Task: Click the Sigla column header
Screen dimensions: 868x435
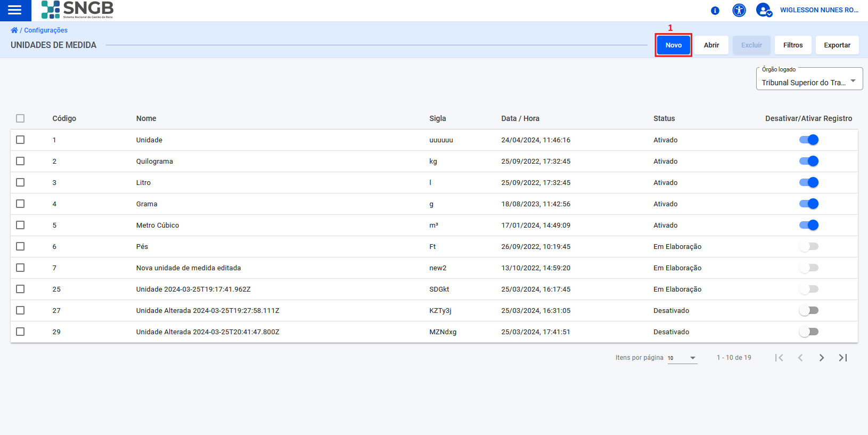Action: click(438, 118)
